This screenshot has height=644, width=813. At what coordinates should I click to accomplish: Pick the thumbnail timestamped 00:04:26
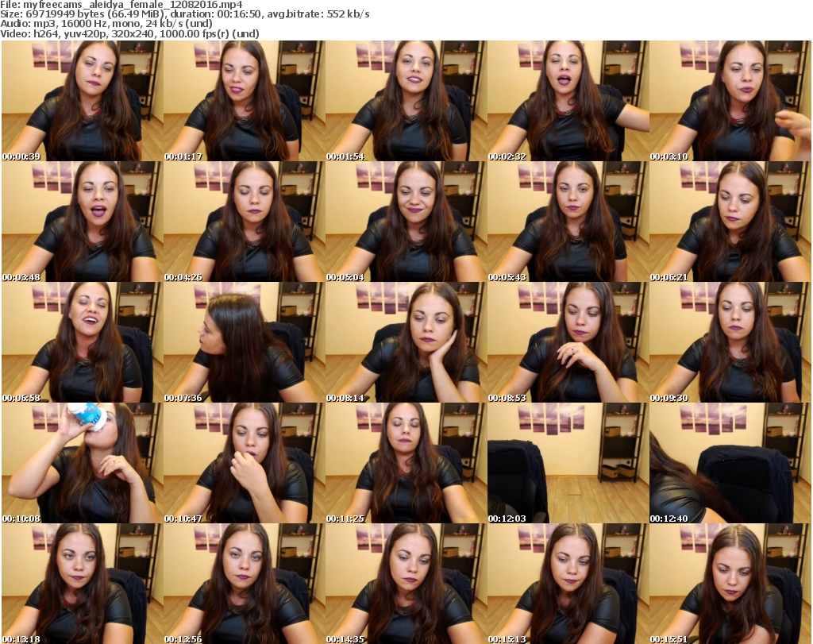pos(245,222)
